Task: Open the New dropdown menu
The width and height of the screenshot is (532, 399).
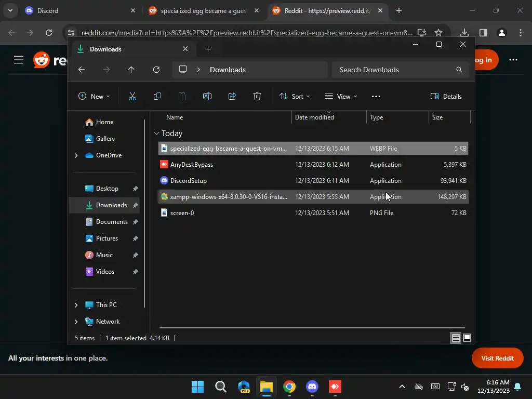Action: pos(94,96)
